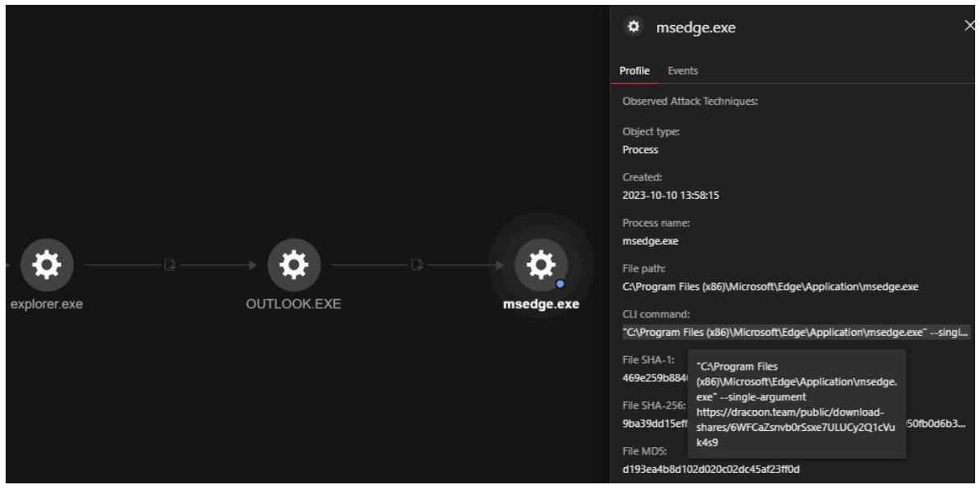Click the highlighted CLI command value
980x489 pixels.
coord(796,334)
